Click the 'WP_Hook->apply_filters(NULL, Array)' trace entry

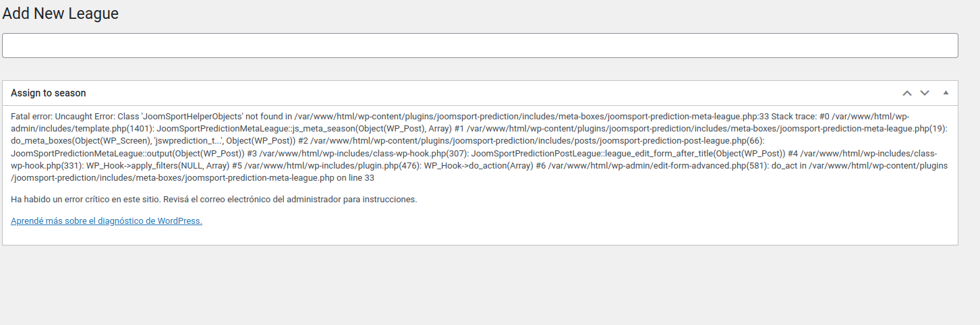[x=156, y=166]
